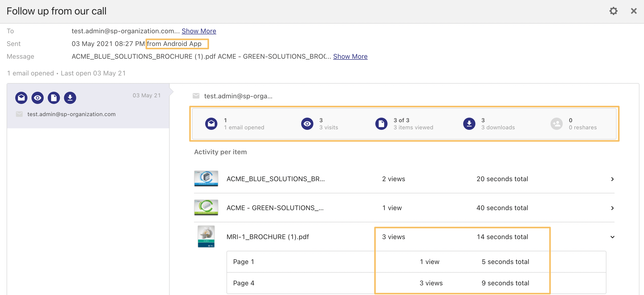
Task: Expand the ACME GREEN-SOLUTIONS item details
Action: coord(613,208)
